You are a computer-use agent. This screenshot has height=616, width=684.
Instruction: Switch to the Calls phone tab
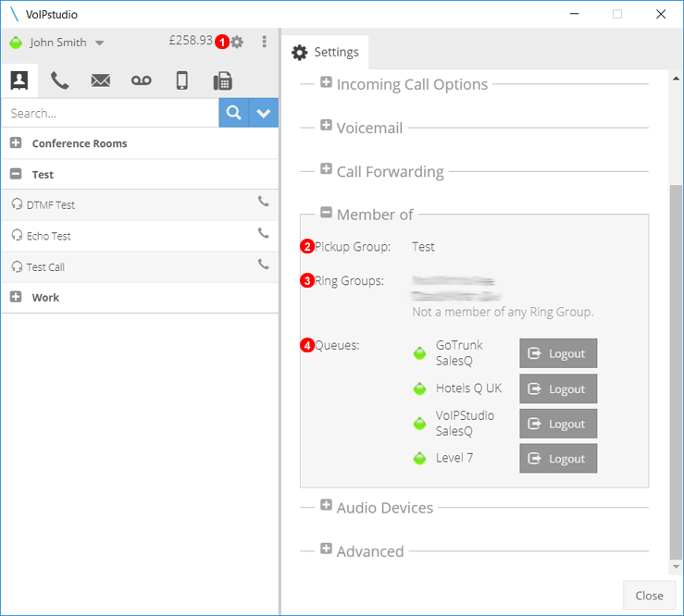point(60,80)
